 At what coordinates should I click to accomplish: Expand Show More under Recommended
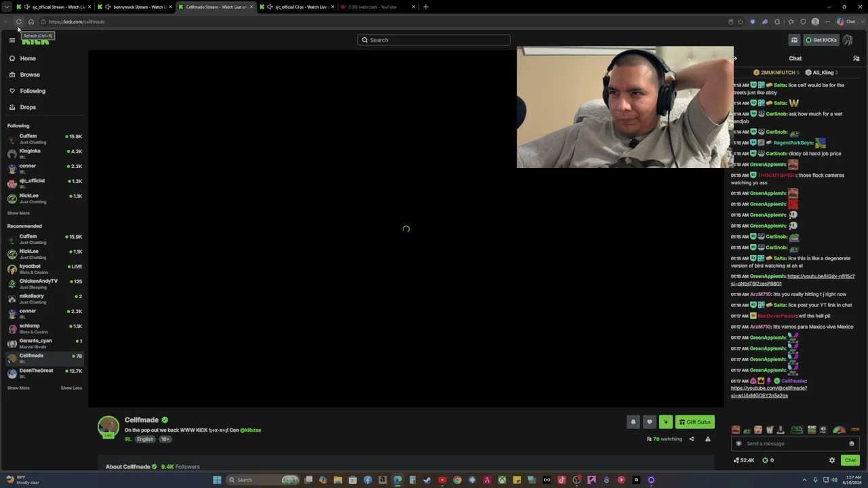(18, 388)
